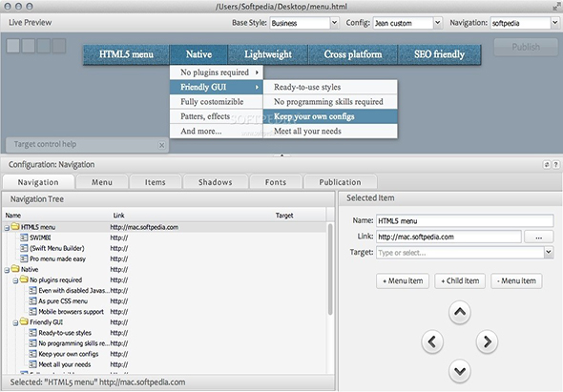
Task: Click the fourth preview layout square
Action: pyautogui.click(x=59, y=46)
